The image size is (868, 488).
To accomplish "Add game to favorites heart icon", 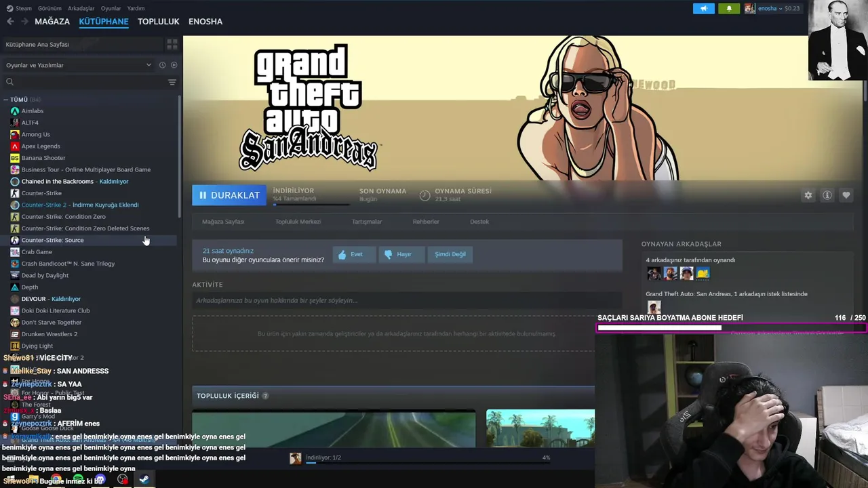I will click(846, 195).
